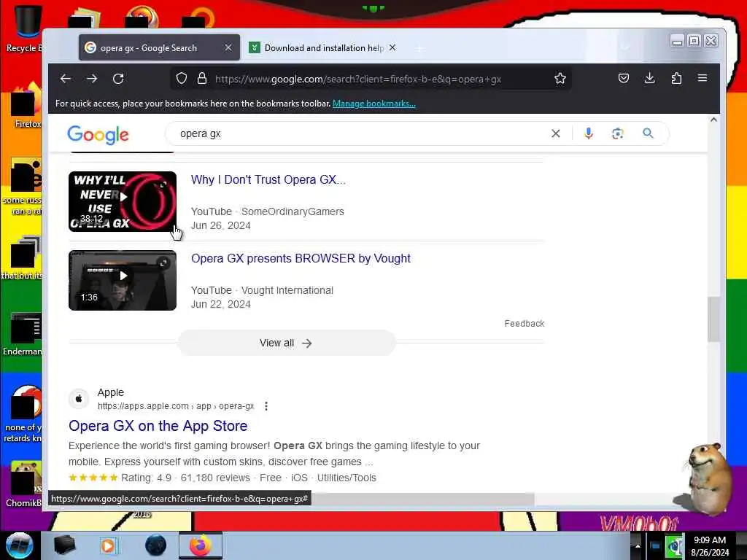The image size is (747, 560).
Task: Go to Google homepage via logo
Action: click(98, 135)
